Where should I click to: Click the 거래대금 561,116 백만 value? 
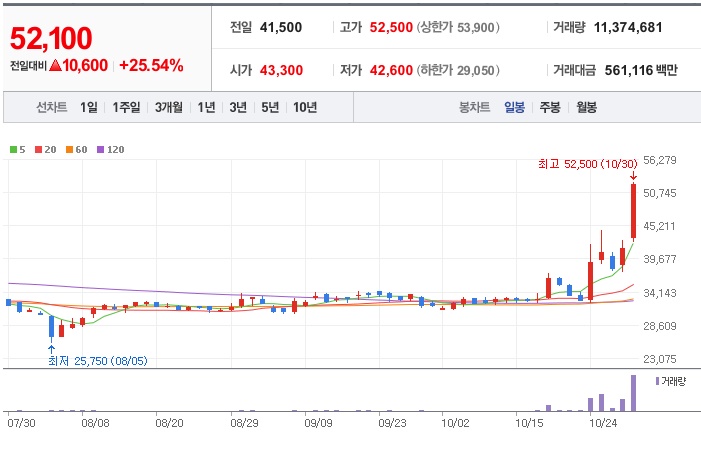[641, 70]
